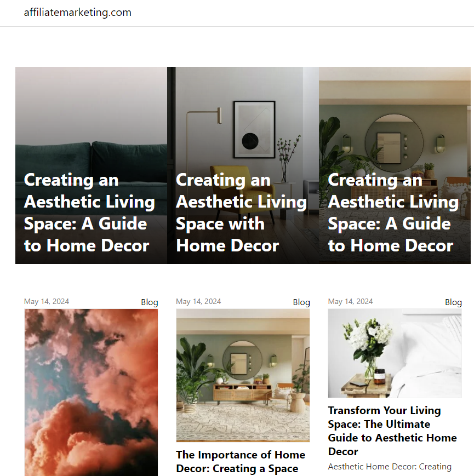Open first featured post with green sofa

pyautogui.click(x=91, y=165)
